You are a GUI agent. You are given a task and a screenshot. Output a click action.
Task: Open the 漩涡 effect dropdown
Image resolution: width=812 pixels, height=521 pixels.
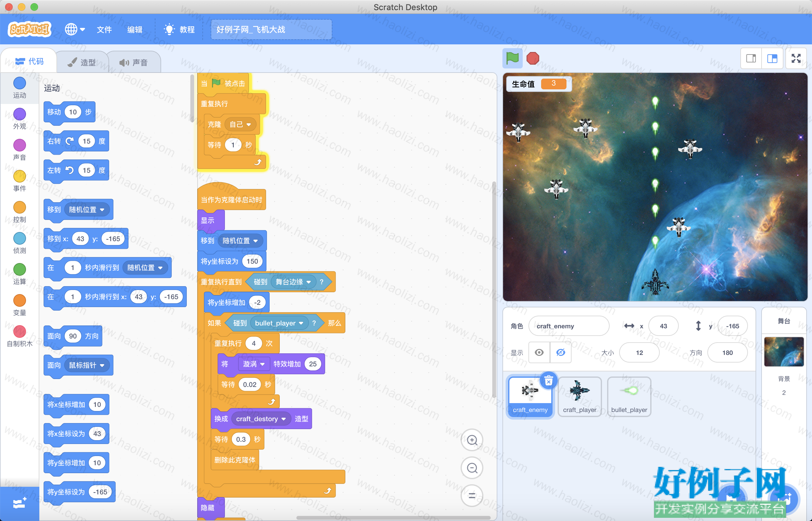[254, 364]
